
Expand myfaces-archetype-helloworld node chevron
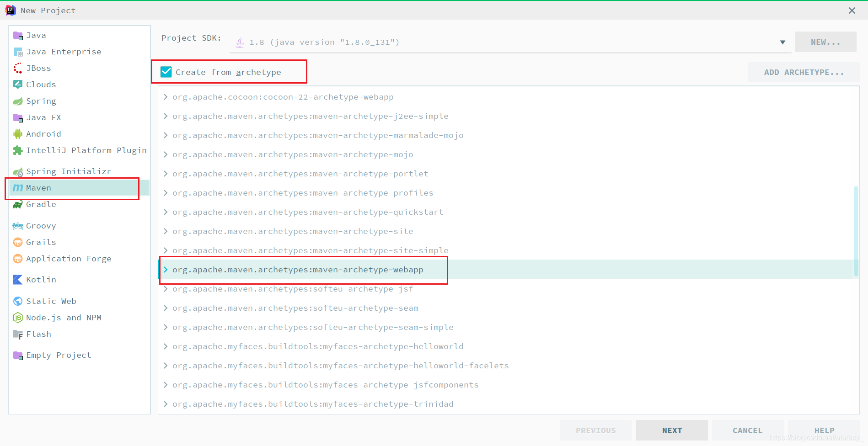click(x=166, y=346)
